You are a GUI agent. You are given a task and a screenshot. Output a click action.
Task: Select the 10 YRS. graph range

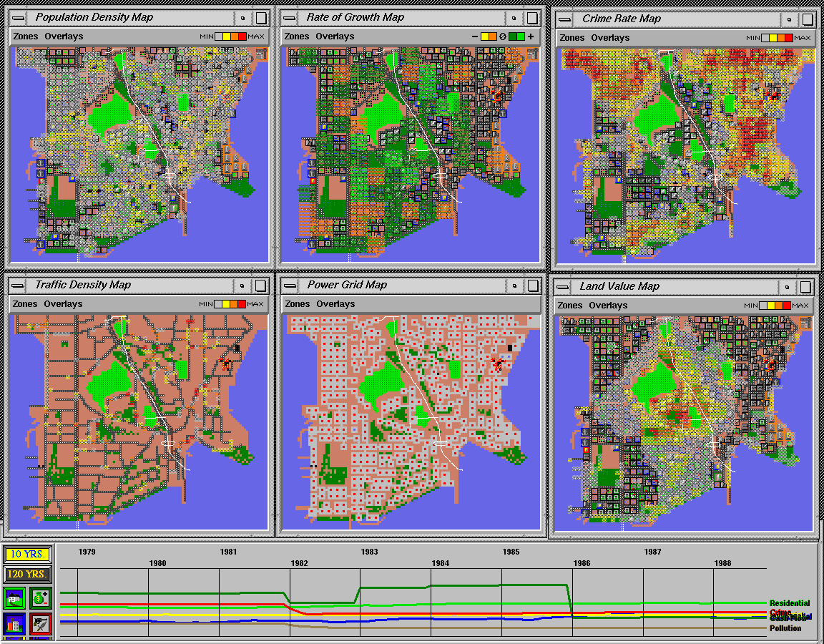(29, 555)
